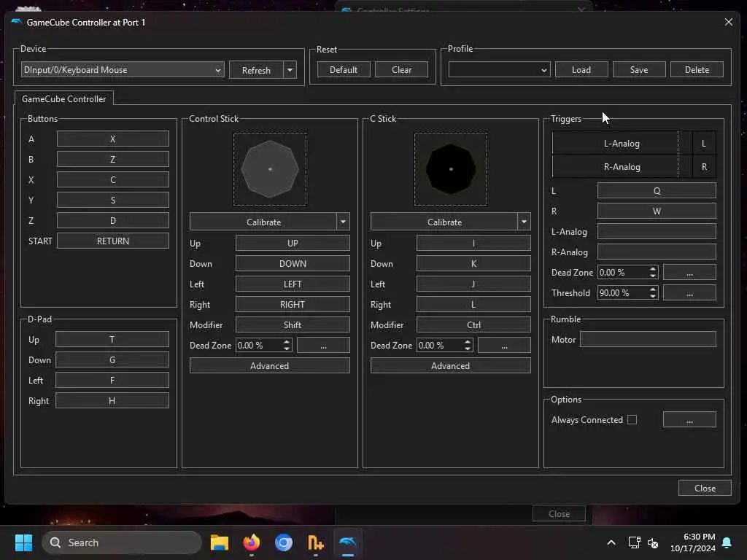The width and height of the screenshot is (747, 560).
Task: Click the C Stick Down mapping K
Action: [x=473, y=263]
